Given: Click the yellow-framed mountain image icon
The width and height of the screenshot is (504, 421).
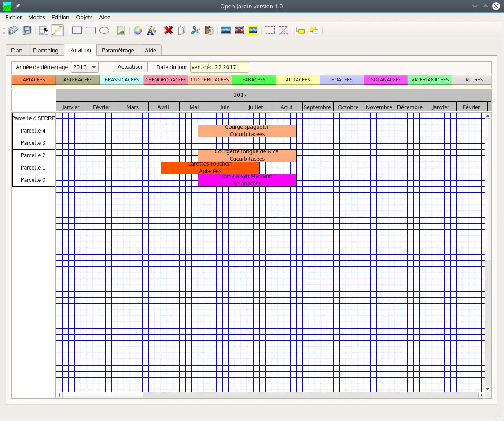Looking at the screenshot, I should point(253,30).
